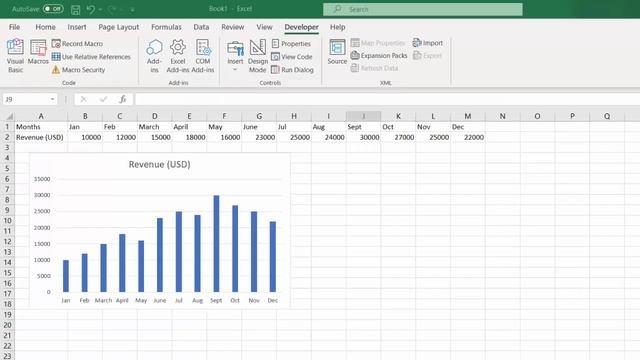
Task: Click Refresh Data in XML group
Action: click(374, 68)
